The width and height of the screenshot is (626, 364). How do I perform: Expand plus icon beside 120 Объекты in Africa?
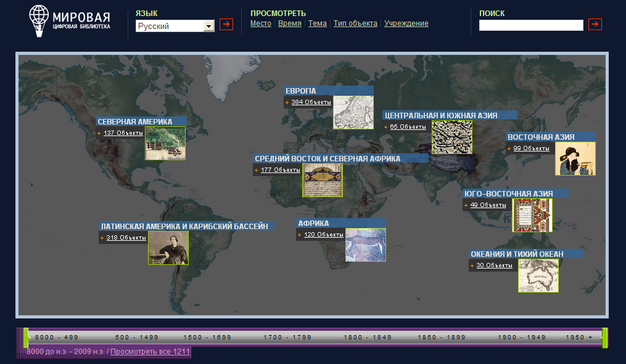point(299,235)
